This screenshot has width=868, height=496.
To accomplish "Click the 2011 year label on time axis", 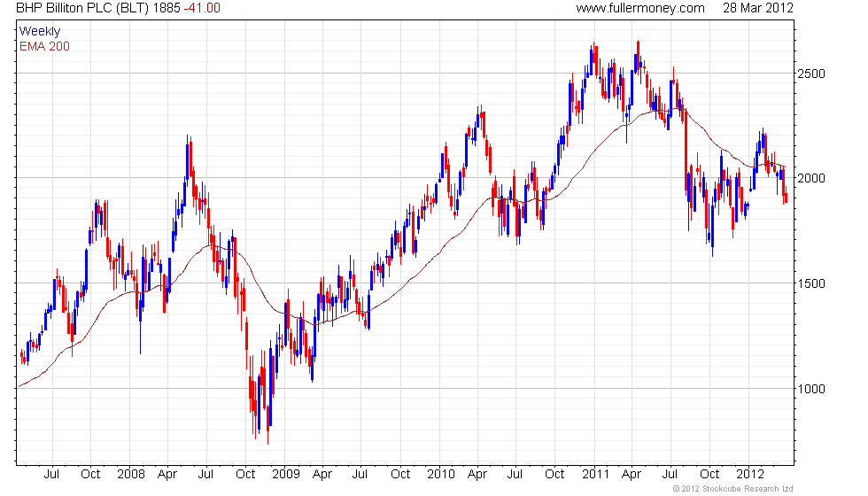I will (x=595, y=475).
